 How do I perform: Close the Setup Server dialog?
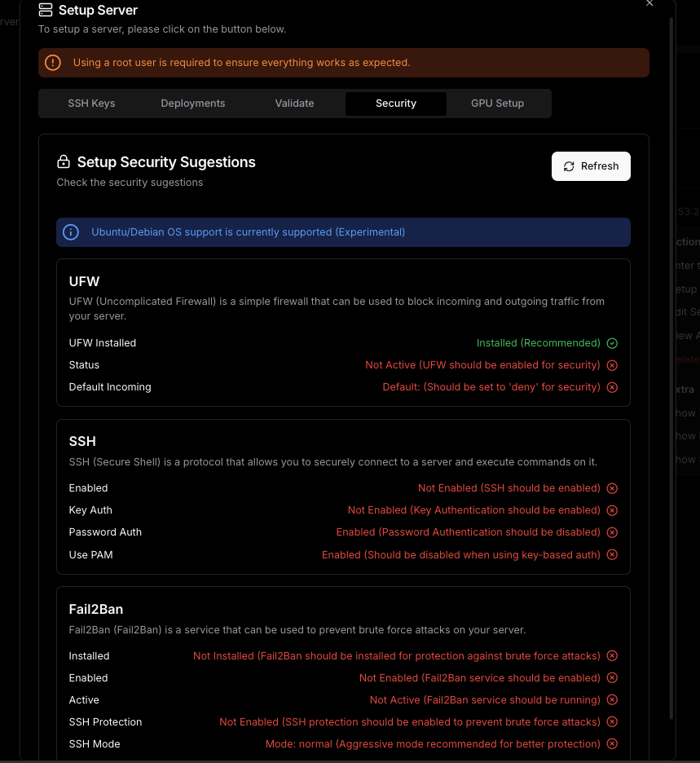649,3
